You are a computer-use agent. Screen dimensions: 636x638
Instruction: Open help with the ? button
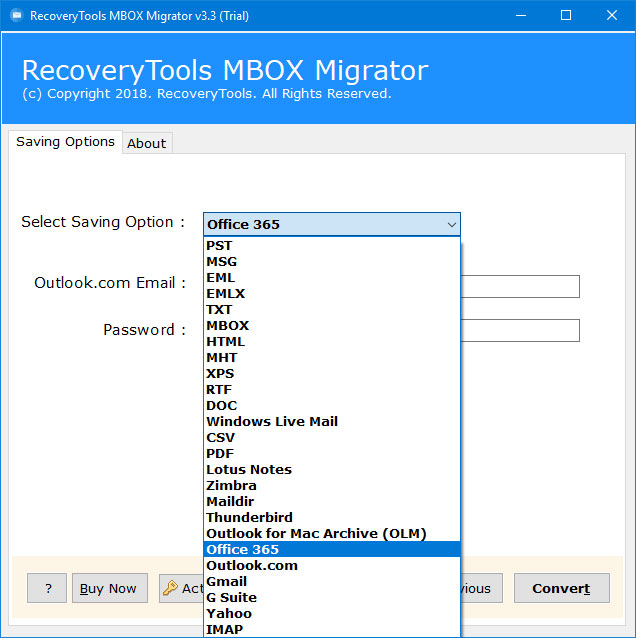tap(47, 588)
